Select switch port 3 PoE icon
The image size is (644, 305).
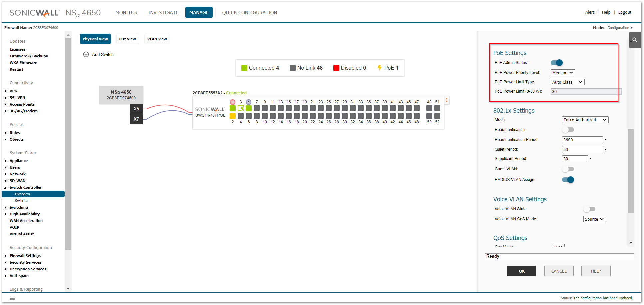coord(241,108)
